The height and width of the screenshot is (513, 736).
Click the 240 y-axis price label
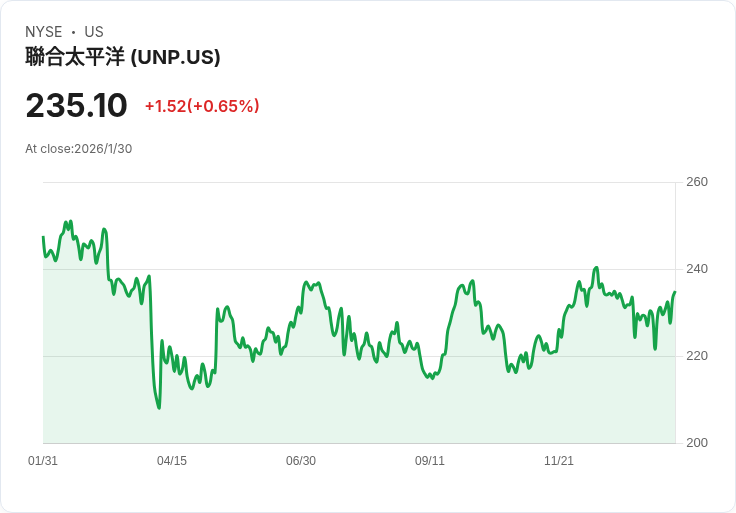tap(697, 269)
